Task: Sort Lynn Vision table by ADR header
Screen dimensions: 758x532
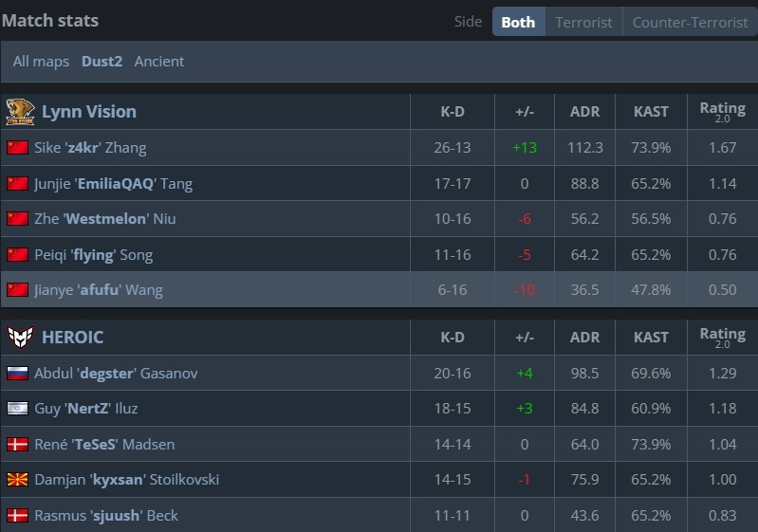Action: coord(585,112)
